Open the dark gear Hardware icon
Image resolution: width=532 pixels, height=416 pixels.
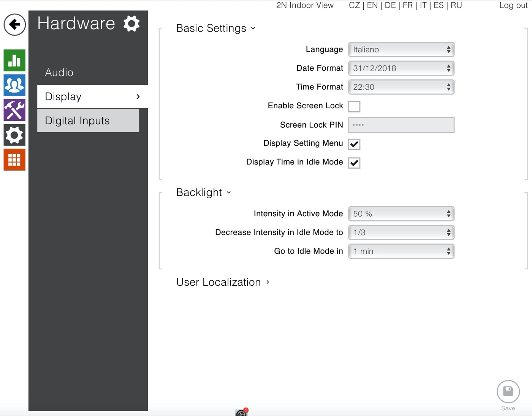14,135
